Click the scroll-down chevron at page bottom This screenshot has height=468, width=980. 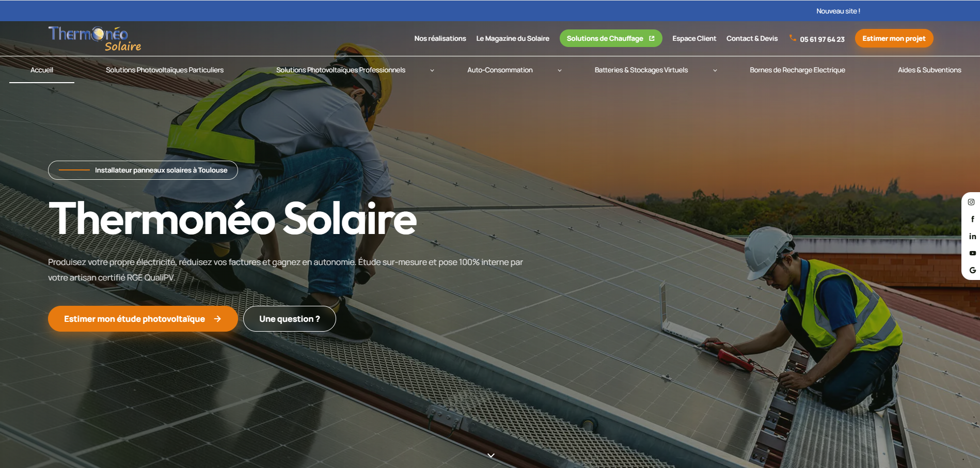[x=491, y=455]
